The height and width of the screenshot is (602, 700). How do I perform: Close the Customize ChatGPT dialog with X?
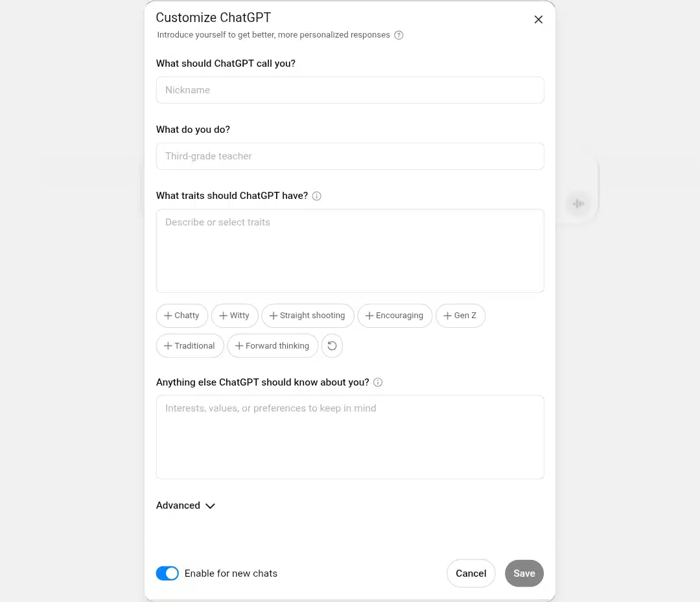[x=539, y=19]
